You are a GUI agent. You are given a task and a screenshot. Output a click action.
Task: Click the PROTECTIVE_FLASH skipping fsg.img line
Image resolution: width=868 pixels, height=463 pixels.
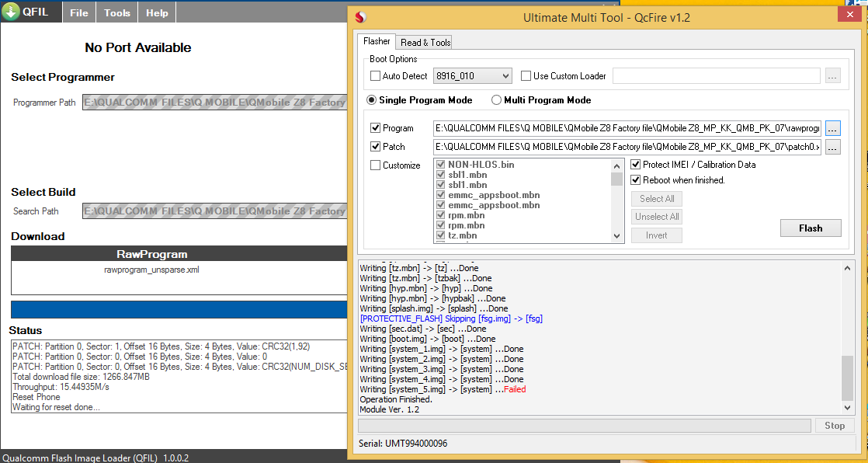click(451, 319)
